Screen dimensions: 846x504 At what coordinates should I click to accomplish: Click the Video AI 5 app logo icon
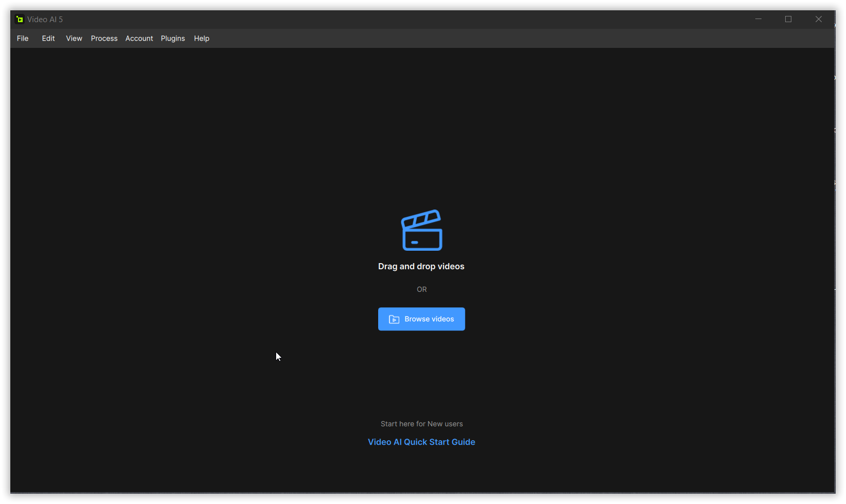[20, 20]
